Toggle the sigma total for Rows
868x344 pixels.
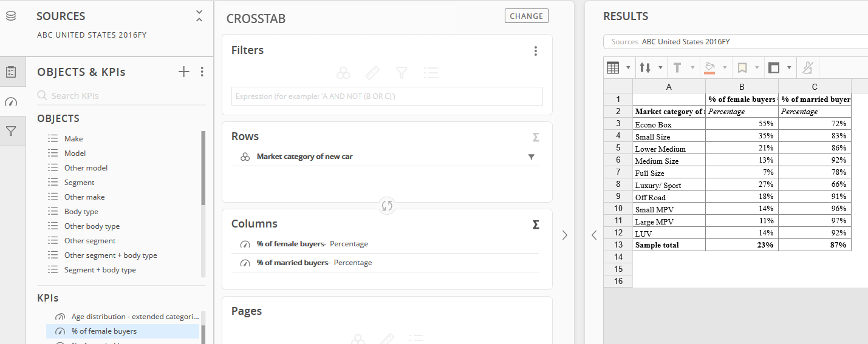(536, 138)
